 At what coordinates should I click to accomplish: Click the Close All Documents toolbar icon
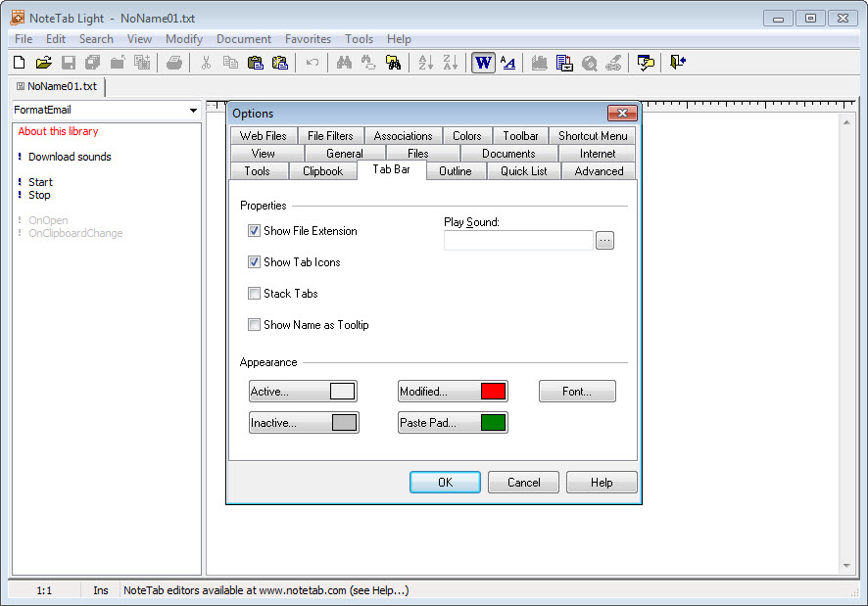point(142,63)
